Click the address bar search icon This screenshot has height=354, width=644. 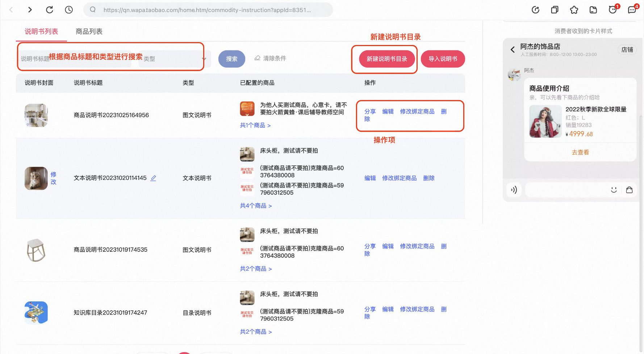(93, 10)
